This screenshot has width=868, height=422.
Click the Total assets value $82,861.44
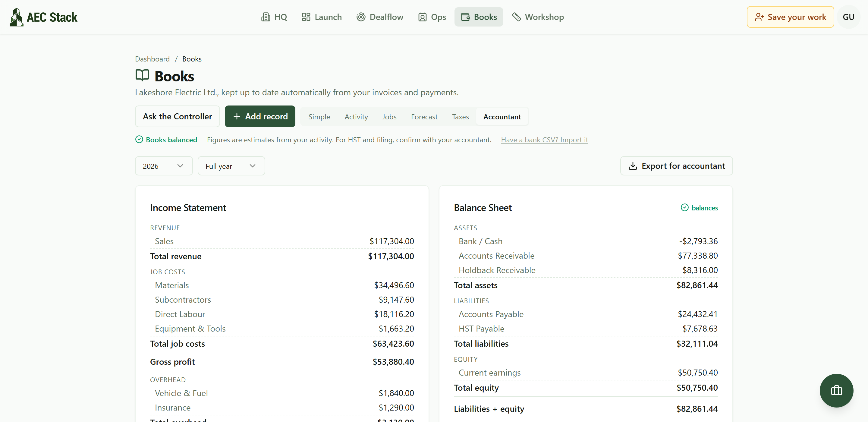click(697, 285)
